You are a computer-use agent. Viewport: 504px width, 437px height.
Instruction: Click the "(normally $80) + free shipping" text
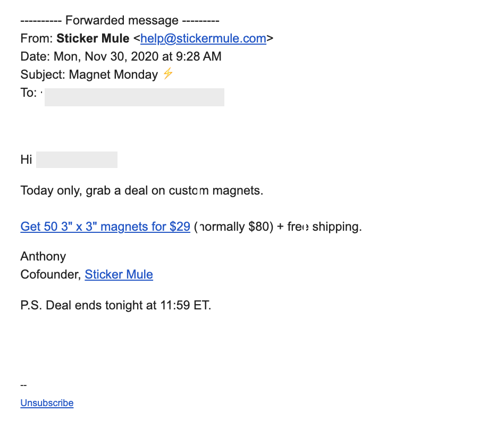[x=278, y=226]
